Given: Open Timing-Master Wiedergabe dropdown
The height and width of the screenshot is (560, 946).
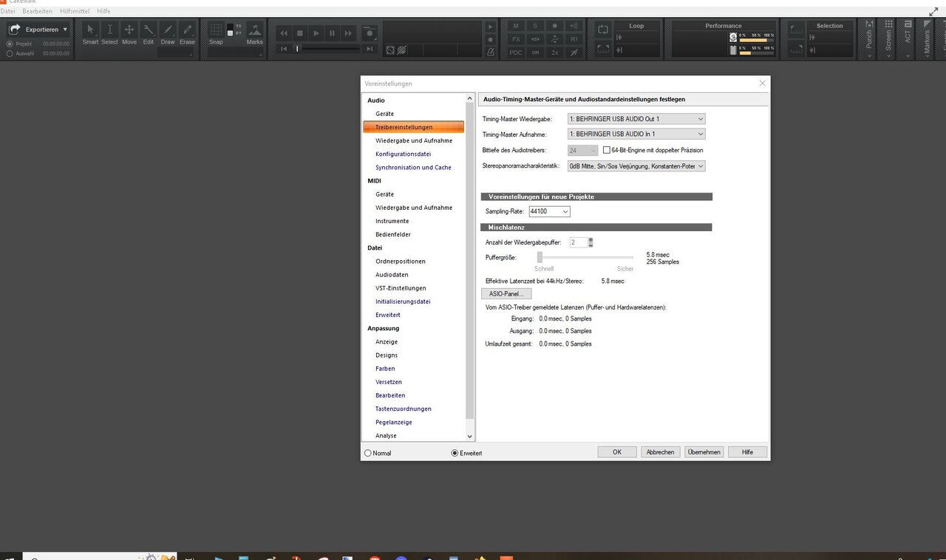Looking at the screenshot, I should pyautogui.click(x=636, y=119).
